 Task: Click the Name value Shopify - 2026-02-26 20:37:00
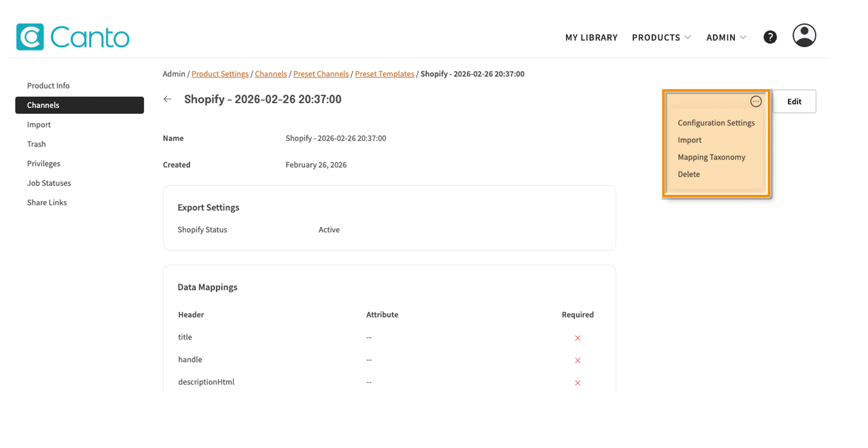point(335,138)
